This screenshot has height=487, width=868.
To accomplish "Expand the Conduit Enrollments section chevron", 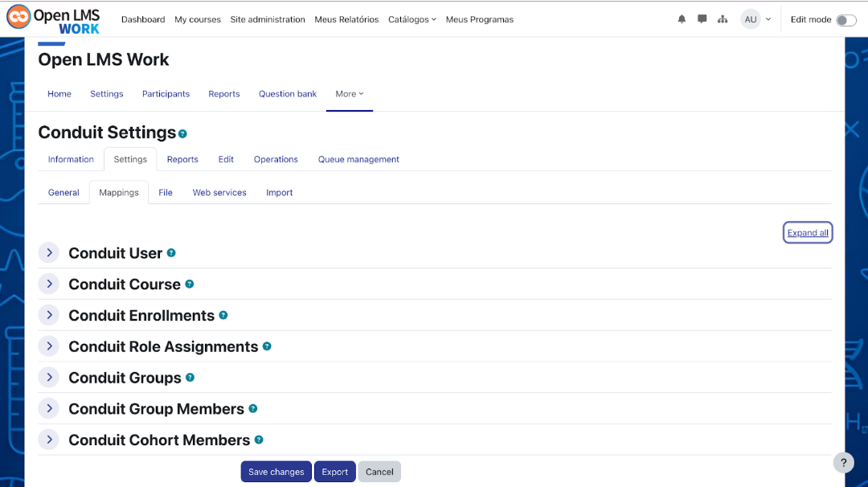I will pyautogui.click(x=49, y=315).
